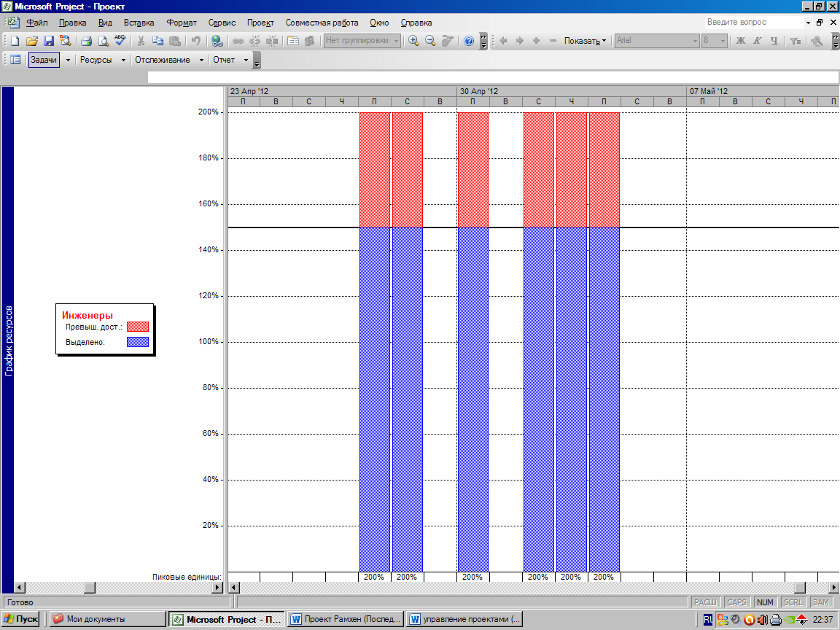Link tasks with chain icon
The image size is (840, 630).
click(238, 41)
